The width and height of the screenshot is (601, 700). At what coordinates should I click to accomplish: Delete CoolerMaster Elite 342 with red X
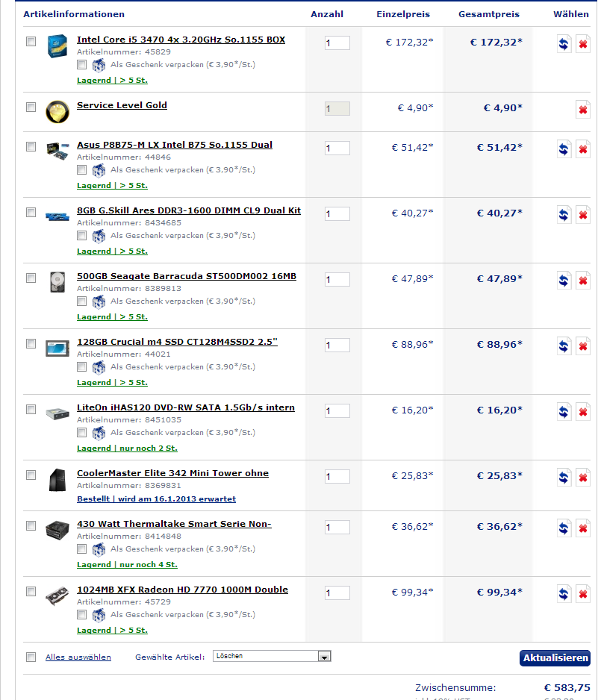click(582, 477)
